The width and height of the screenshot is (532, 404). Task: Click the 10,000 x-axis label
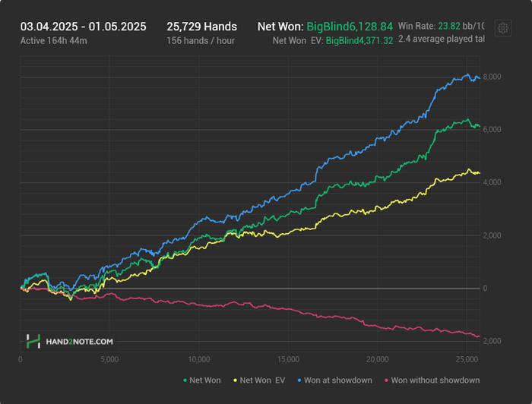coord(199,359)
